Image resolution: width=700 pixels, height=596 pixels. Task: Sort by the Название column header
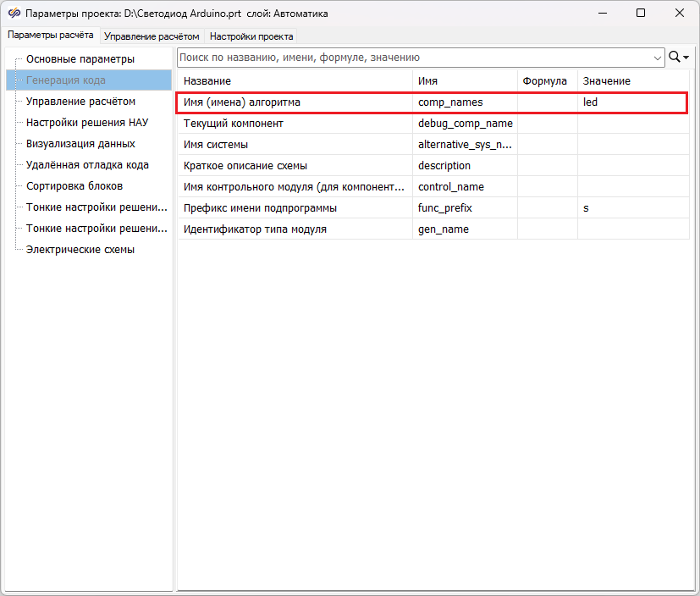295,80
